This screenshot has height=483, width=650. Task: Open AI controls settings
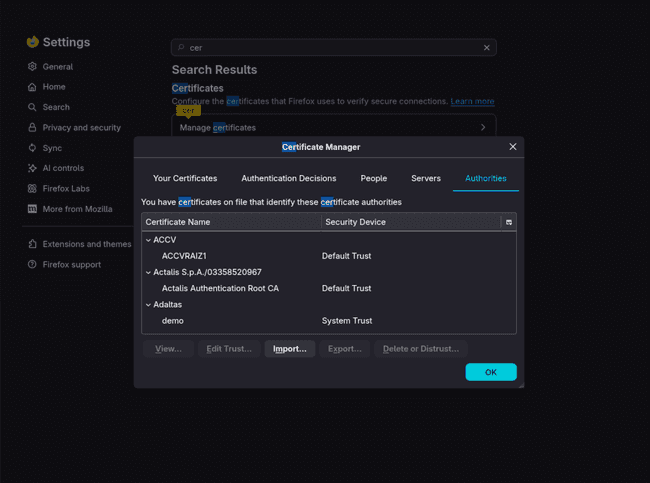coord(63,168)
